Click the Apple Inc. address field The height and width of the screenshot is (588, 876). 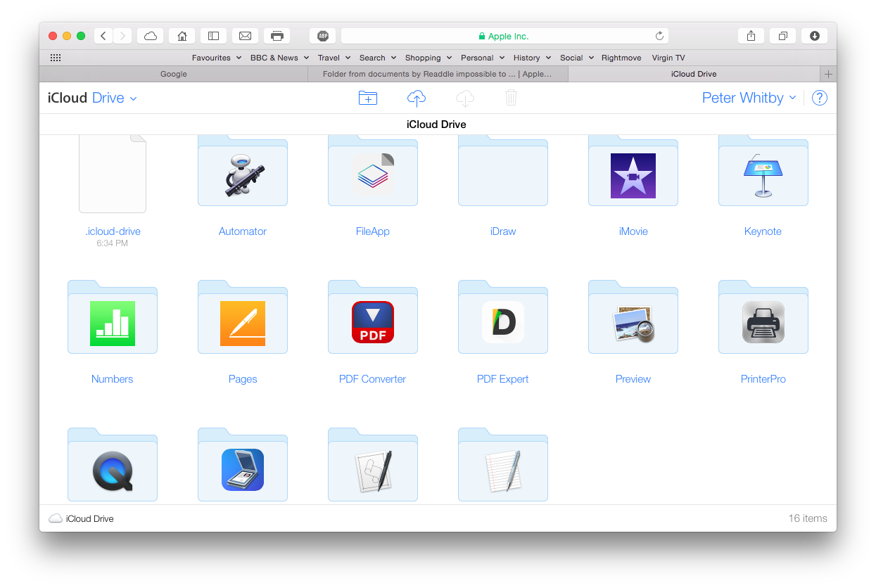click(504, 36)
